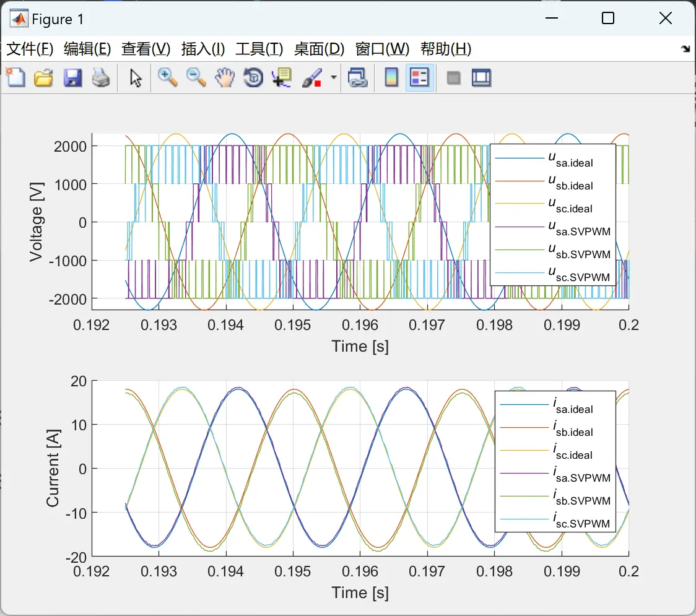Open the 桌面(D) menu
The height and width of the screenshot is (616, 696).
tap(319, 49)
